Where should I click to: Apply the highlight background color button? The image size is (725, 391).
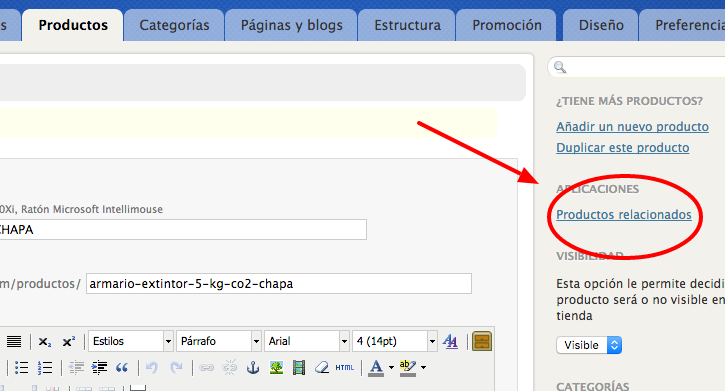point(408,367)
